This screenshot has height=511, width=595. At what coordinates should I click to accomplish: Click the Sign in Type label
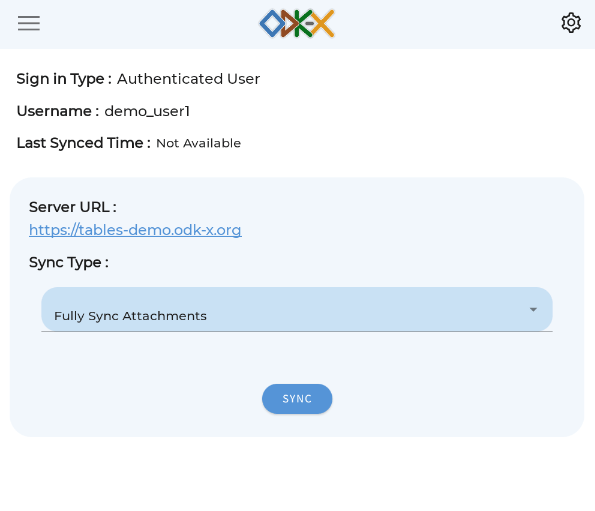pos(64,79)
